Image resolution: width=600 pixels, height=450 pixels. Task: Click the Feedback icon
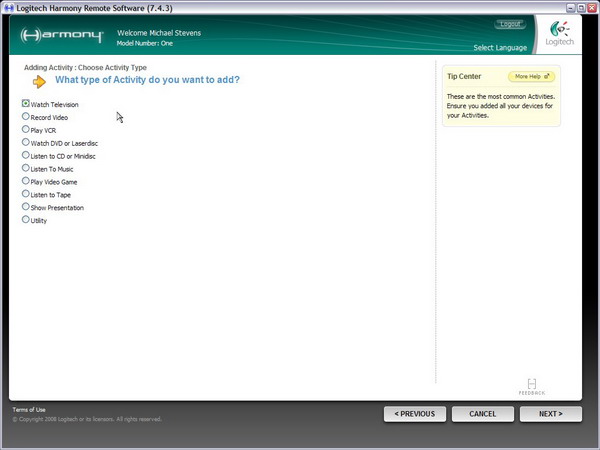[x=532, y=386]
